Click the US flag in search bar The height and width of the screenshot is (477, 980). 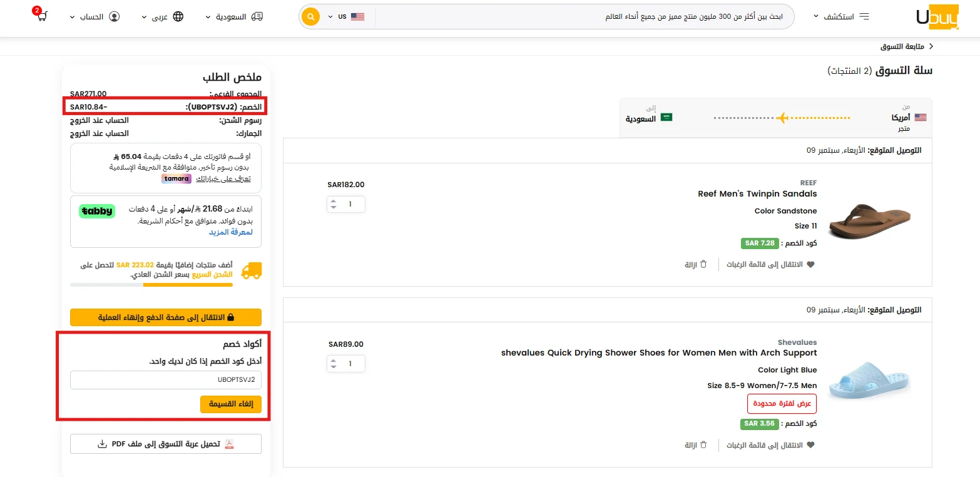[357, 17]
